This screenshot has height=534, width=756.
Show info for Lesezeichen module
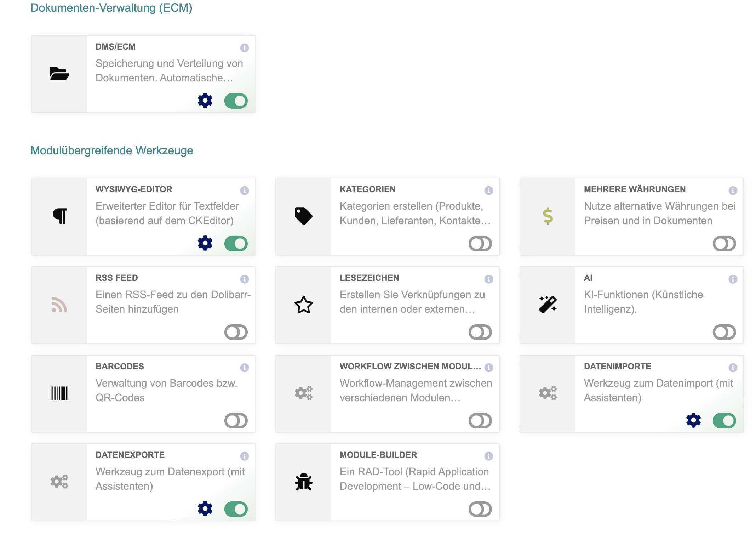click(x=489, y=279)
